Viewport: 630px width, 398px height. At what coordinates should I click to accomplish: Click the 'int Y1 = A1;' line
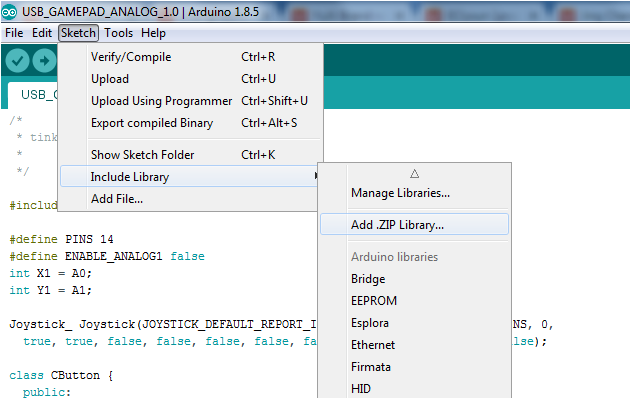pos(51,290)
